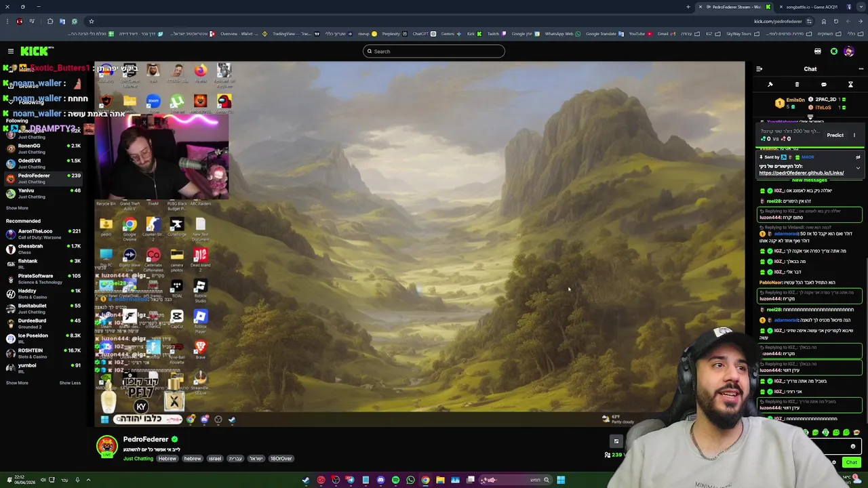Open ROSHTEIN recommended channel

[x=42, y=353]
